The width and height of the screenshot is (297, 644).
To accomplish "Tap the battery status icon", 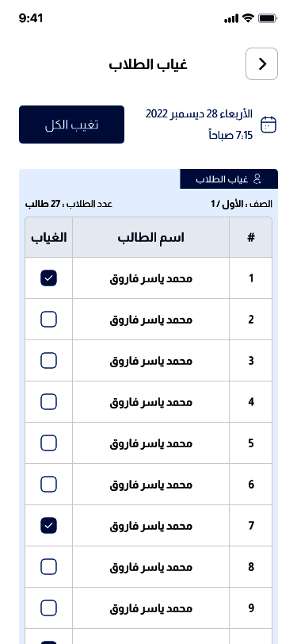I will [x=268, y=18].
